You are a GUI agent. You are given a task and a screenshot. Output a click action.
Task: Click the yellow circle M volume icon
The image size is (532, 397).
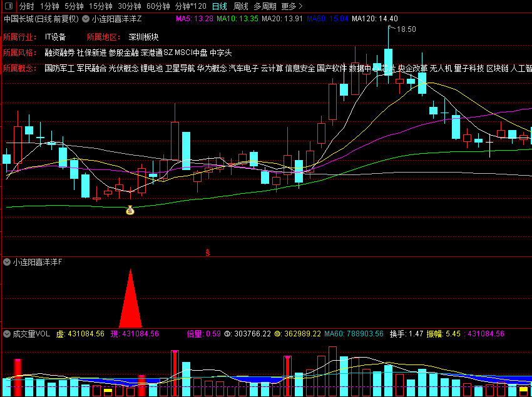tap(279, 334)
